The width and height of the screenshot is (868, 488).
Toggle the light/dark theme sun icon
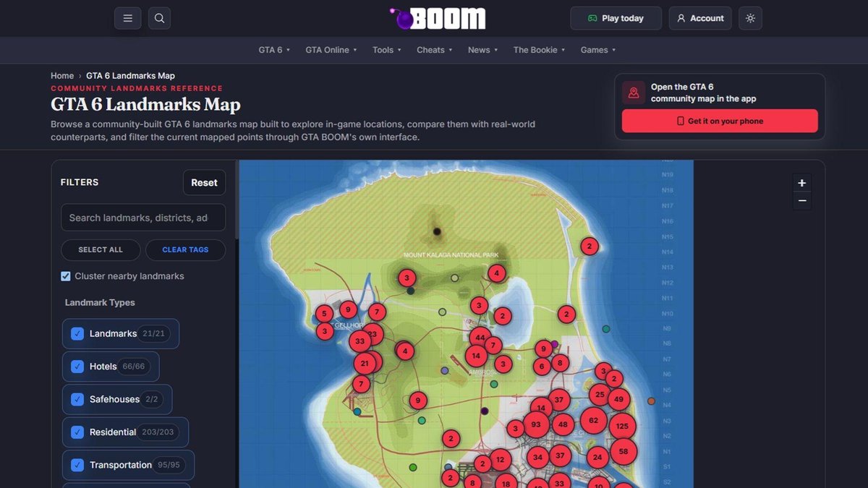click(x=750, y=18)
